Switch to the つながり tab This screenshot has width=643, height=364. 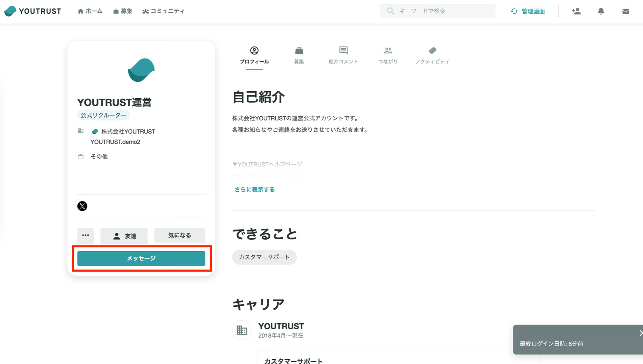pos(388,56)
